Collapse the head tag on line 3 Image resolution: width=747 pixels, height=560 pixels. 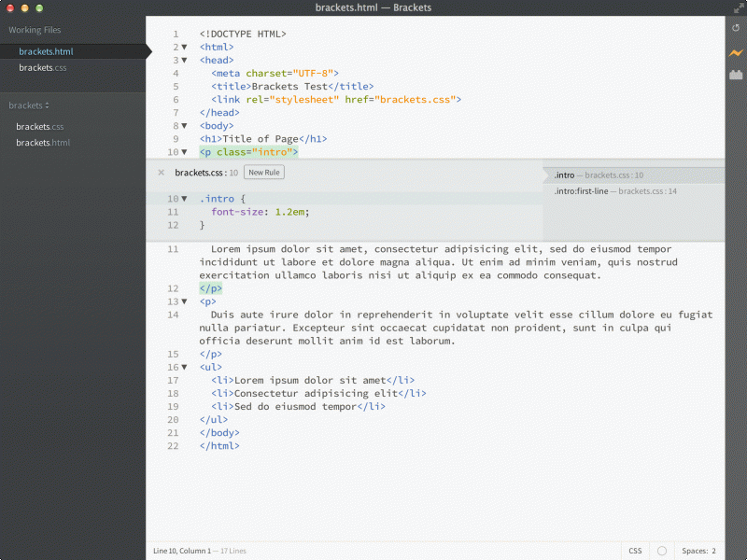pyautogui.click(x=184, y=60)
